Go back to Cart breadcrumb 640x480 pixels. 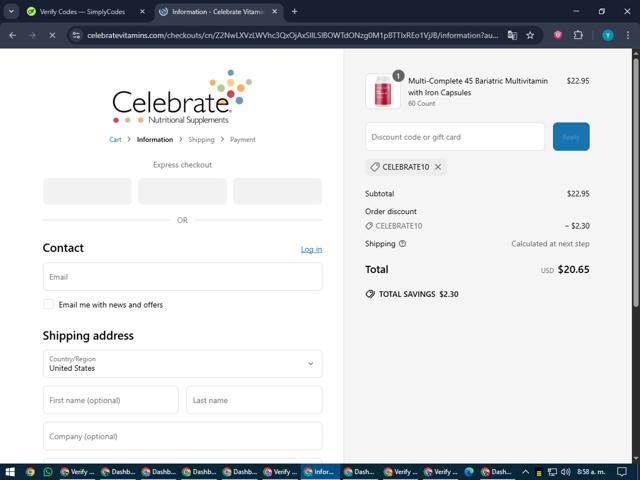pyautogui.click(x=115, y=140)
